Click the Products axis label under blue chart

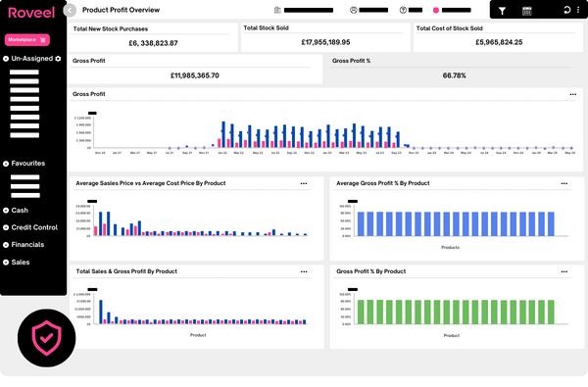[451, 248]
